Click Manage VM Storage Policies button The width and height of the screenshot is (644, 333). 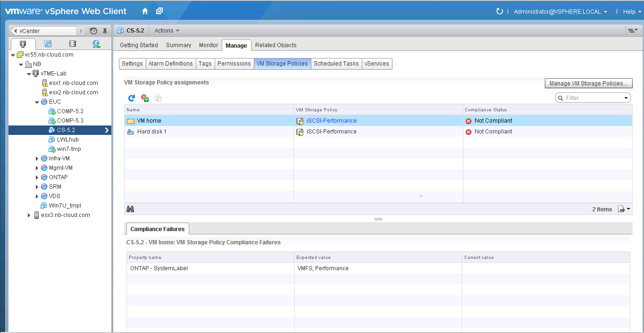pyautogui.click(x=588, y=83)
